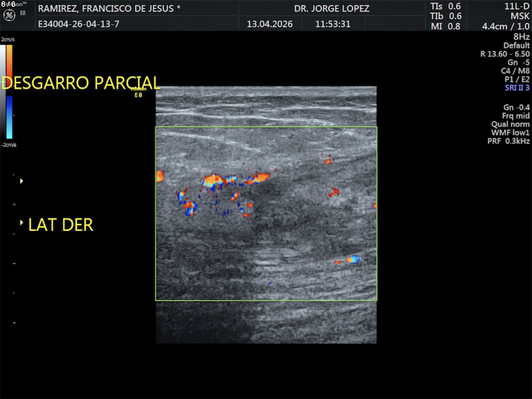Click the focus triangle marker beside LAT DER
Viewport: 532px width, 399px height.
(21, 223)
